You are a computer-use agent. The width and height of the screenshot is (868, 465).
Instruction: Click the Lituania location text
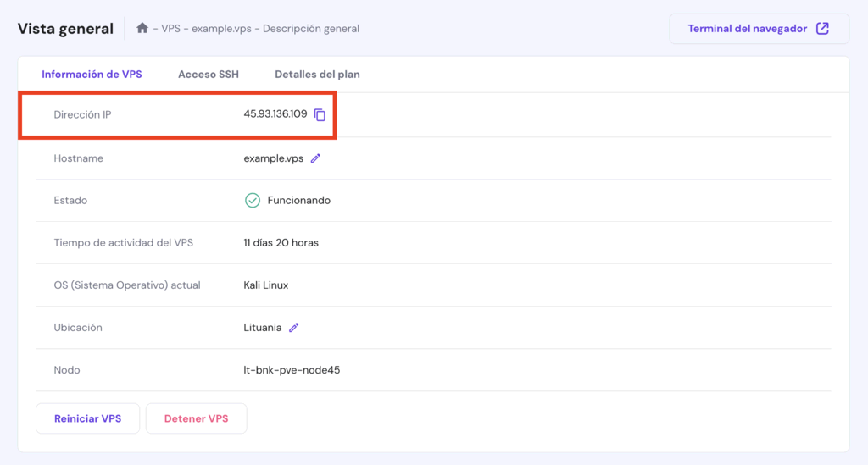pyautogui.click(x=262, y=328)
